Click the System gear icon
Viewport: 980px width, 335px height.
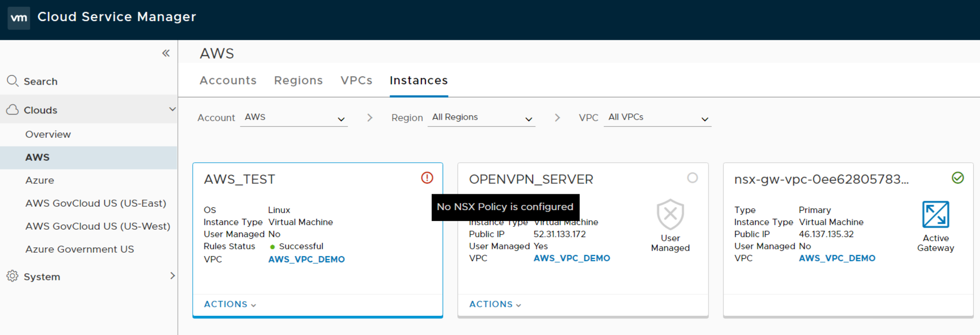tap(12, 276)
